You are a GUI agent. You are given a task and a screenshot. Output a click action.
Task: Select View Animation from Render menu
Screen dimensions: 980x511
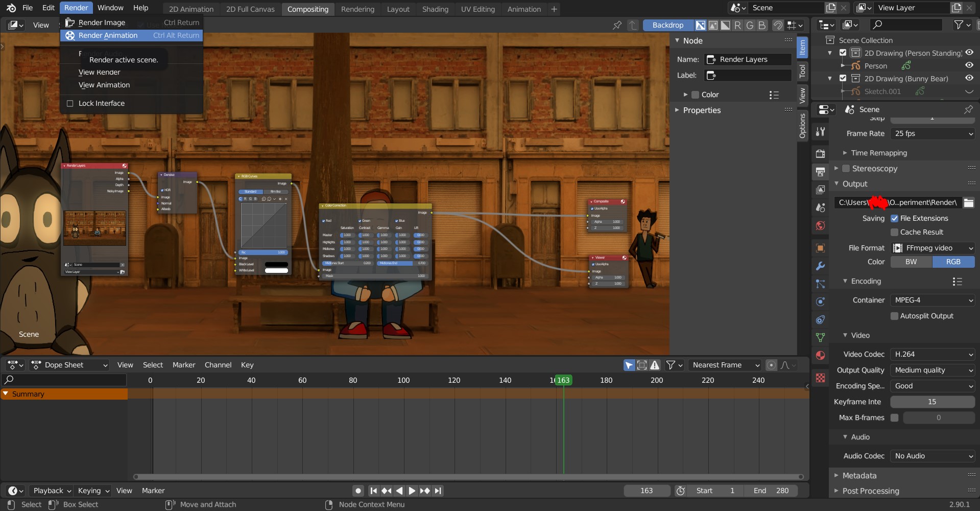[x=132, y=85]
